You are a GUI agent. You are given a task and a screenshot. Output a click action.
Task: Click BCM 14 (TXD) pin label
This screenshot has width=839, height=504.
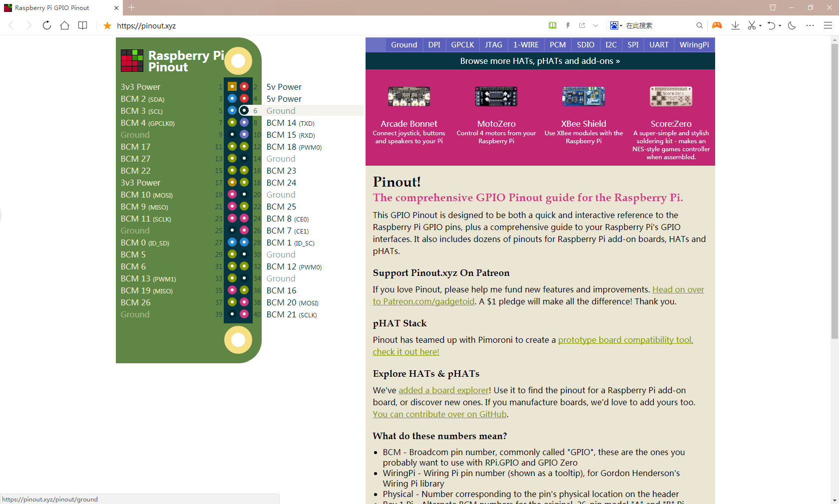pyautogui.click(x=290, y=123)
